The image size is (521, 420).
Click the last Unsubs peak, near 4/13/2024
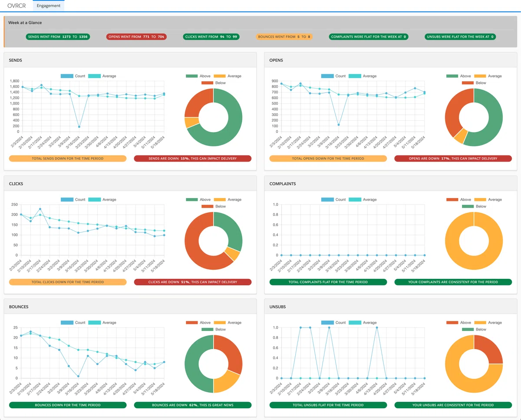(x=376, y=327)
